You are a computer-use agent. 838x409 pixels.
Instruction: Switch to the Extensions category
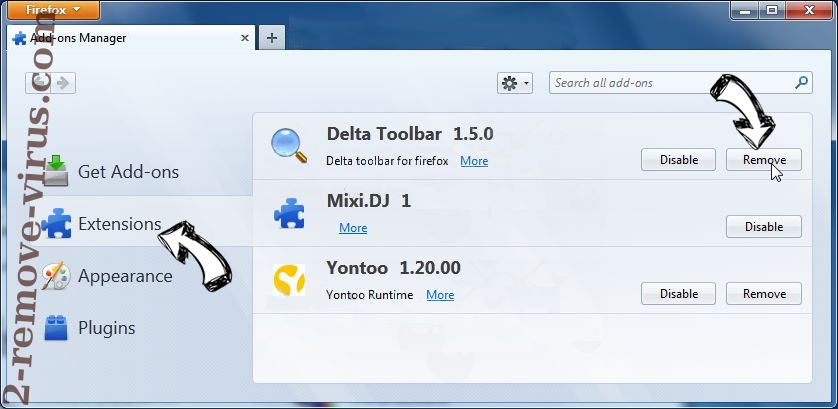coord(119,223)
